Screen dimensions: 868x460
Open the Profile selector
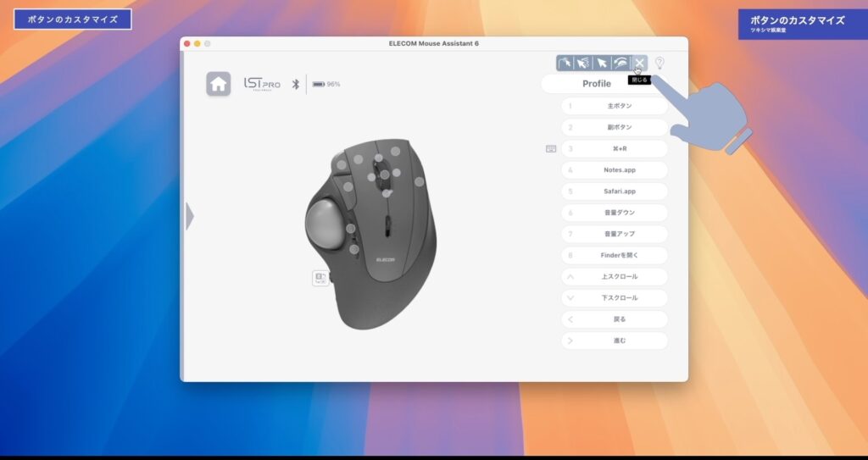point(596,84)
